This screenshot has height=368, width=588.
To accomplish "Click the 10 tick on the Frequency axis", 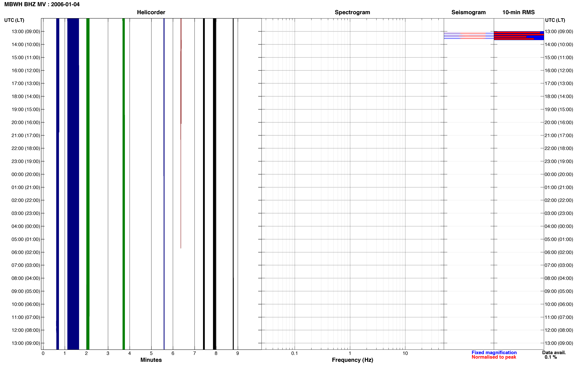I will pyautogui.click(x=405, y=353).
